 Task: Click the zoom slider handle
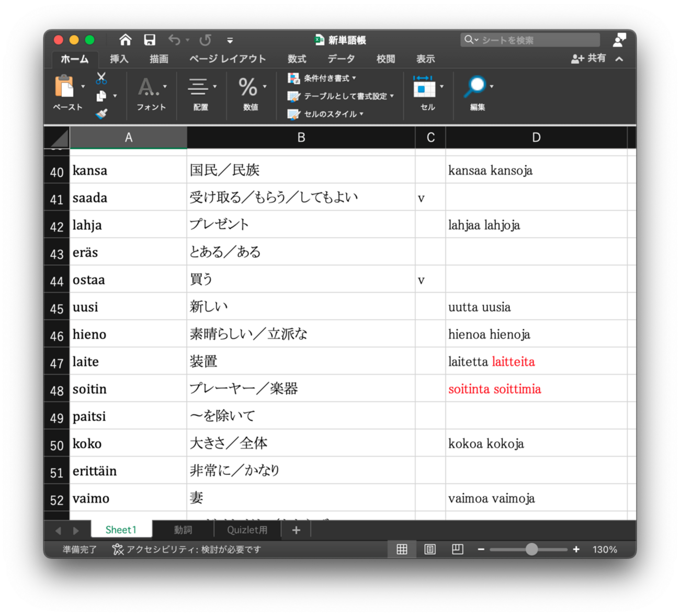(531, 549)
